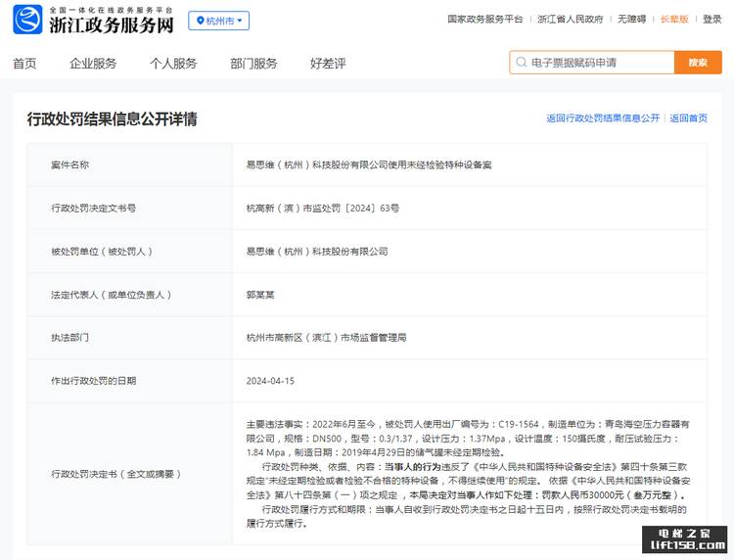Click the heading 行政处罚结果信息公开详情
Screen dimensions: 734x560
click(x=112, y=118)
